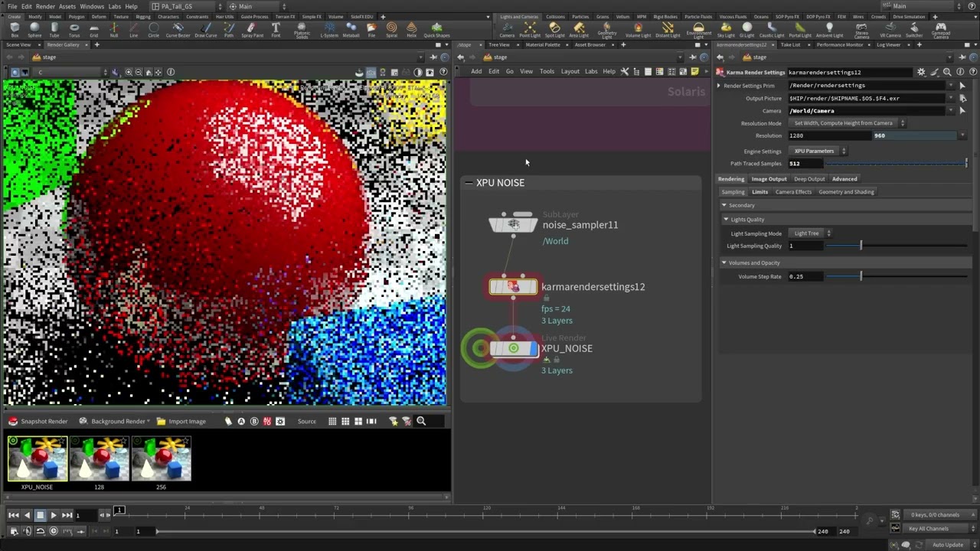This screenshot has width=980, height=551.
Task: Switch to the Camera Effects tab
Action: pos(793,192)
